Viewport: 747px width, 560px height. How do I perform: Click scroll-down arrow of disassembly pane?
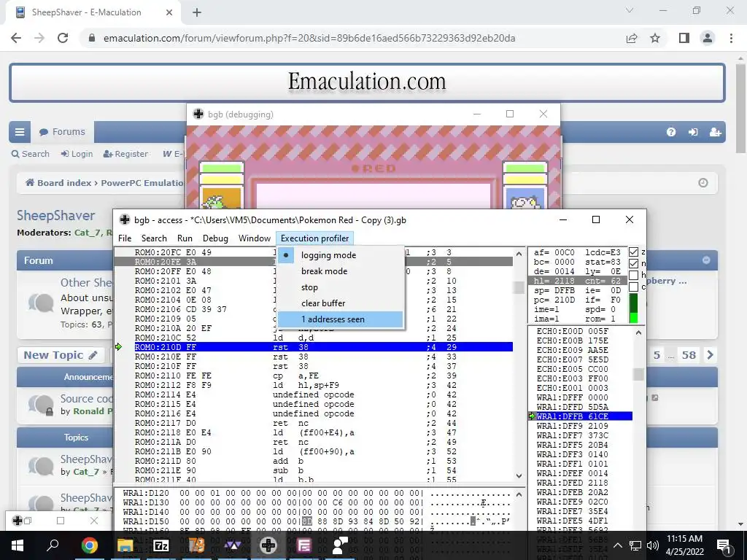tap(519, 476)
